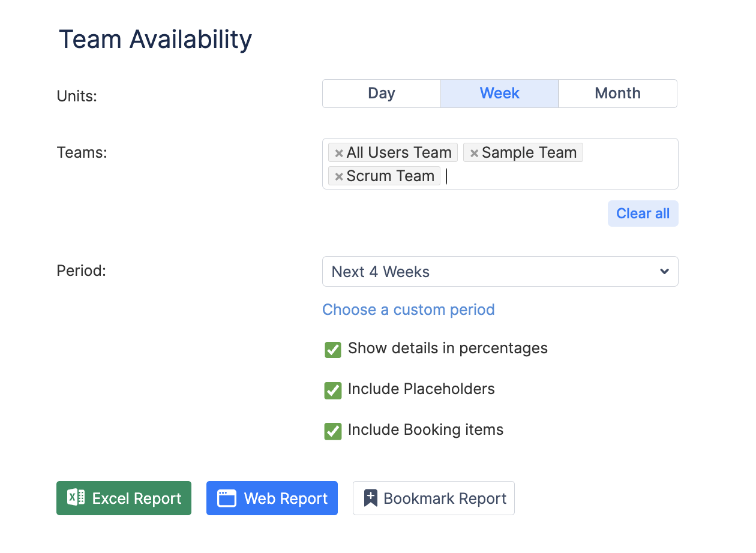Delete the Scrum Team tag

pos(339,176)
